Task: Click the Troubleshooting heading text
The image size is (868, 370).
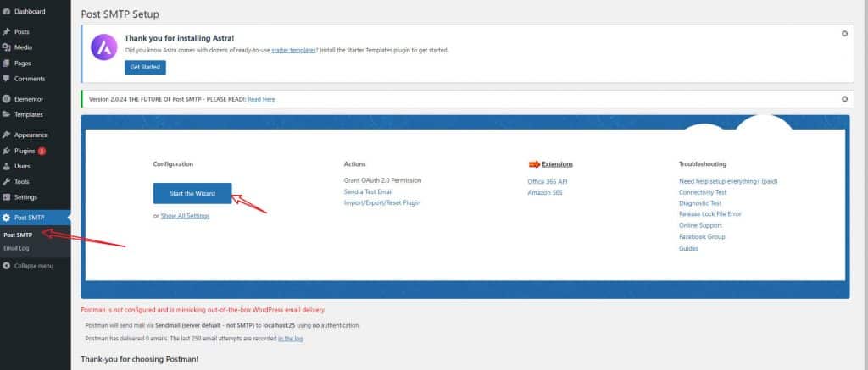Action: point(703,164)
